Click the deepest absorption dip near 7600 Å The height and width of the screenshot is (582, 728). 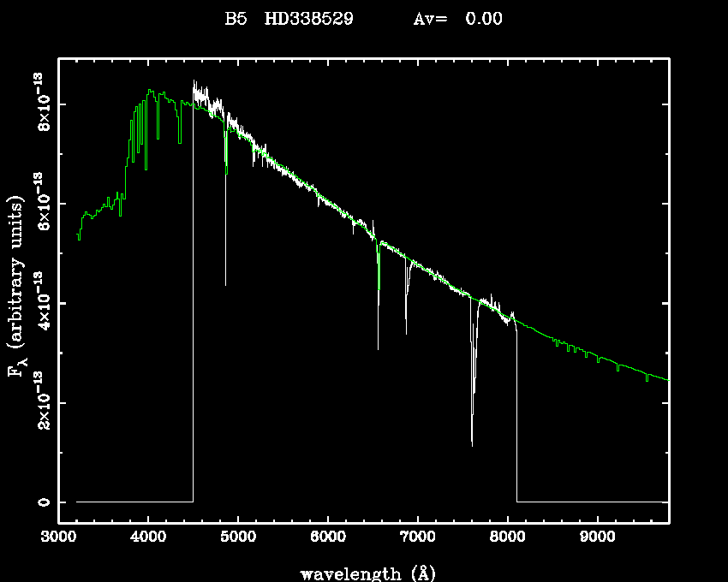pos(472,443)
